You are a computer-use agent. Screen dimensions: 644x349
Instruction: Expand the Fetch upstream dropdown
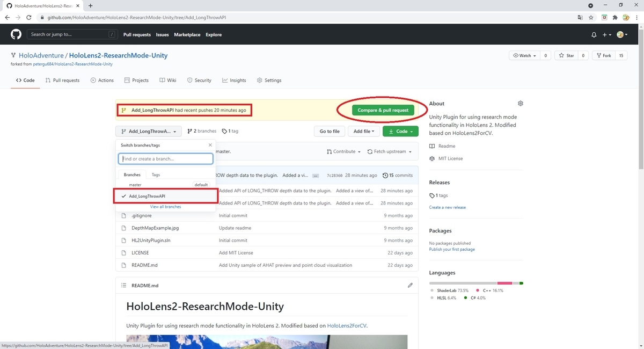[x=390, y=151]
